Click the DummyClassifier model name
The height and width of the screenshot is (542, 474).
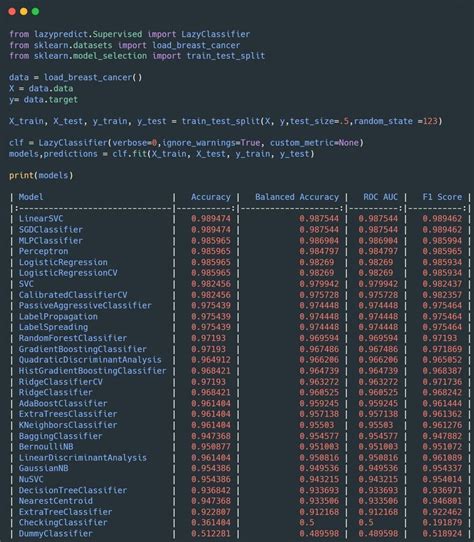click(x=56, y=533)
